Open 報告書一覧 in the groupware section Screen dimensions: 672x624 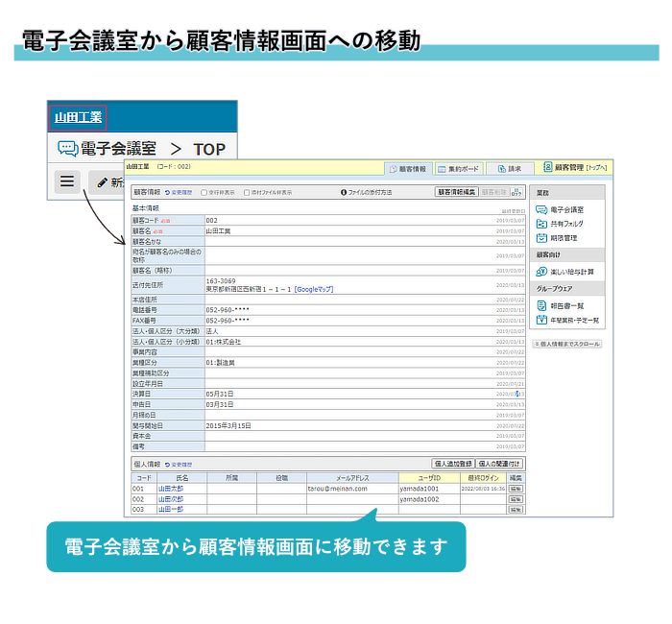pyautogui.click(x=566, y=305)
